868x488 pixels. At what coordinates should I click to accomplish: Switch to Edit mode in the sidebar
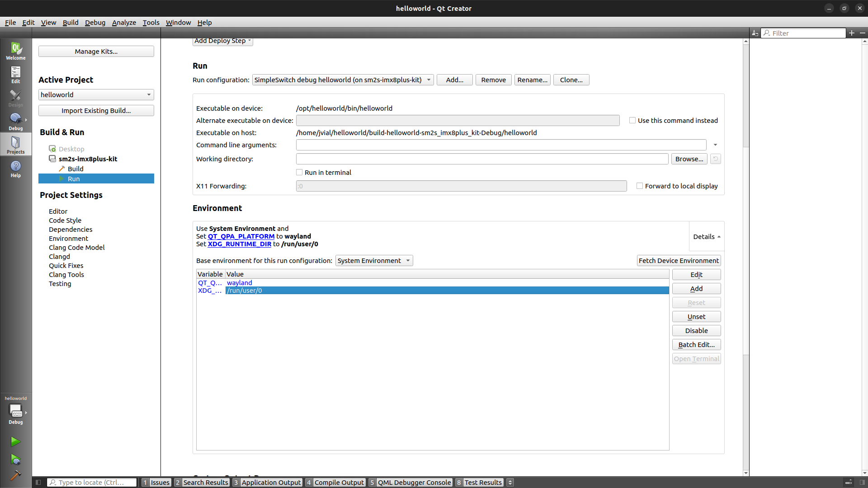click(15, 74)
